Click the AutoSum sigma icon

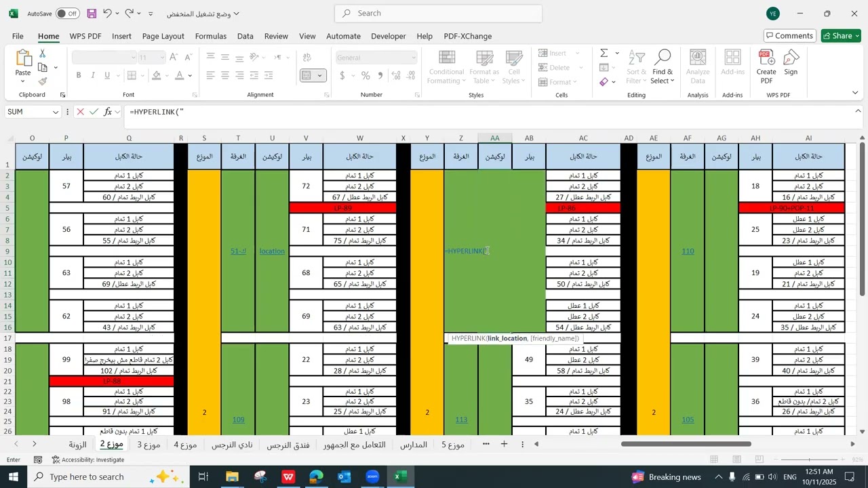click(604, 53)
